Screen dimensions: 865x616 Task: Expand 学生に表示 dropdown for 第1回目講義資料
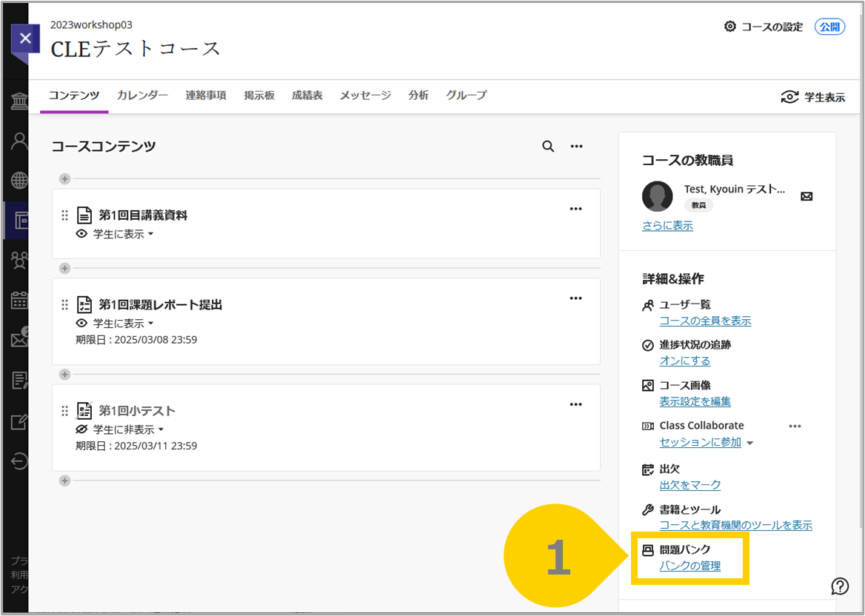[x=123, y=234]
